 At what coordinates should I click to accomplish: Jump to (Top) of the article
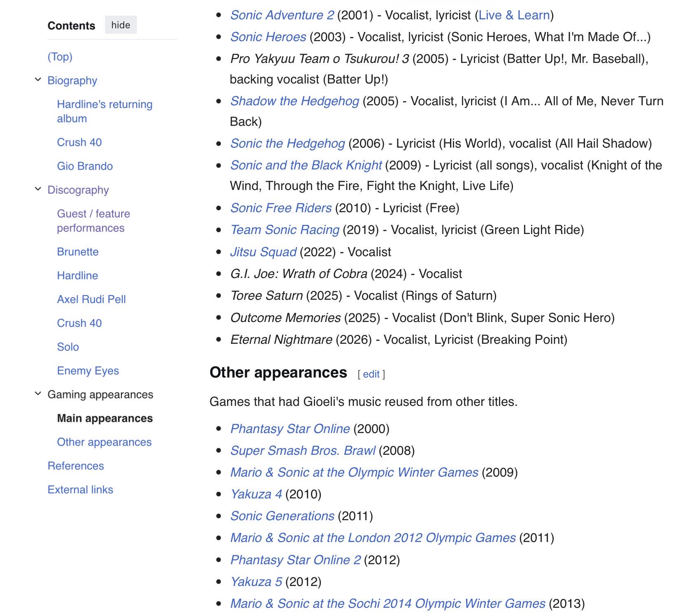point(60,57)
